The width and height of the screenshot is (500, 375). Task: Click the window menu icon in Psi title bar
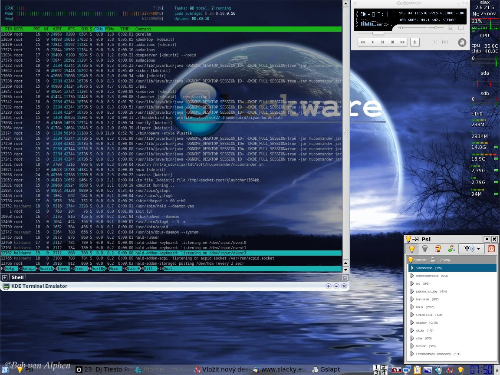408,239
